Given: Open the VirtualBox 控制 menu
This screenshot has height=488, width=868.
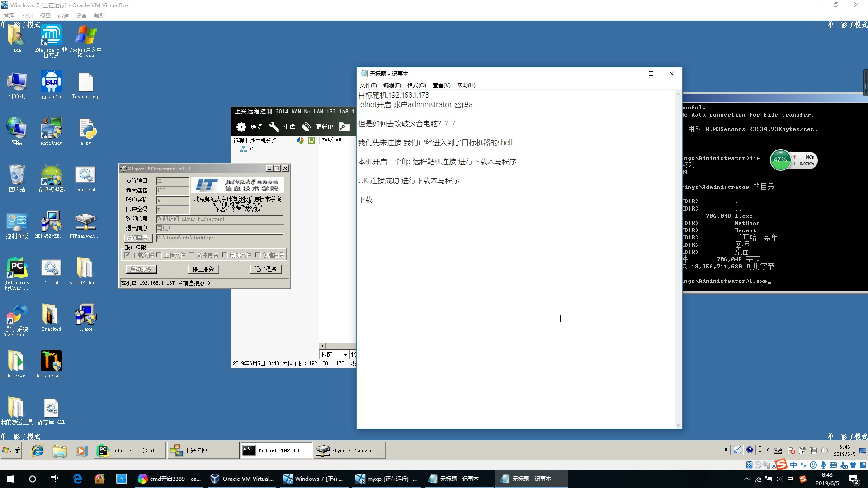Looking at the screenshot, I should pos(27,16).
